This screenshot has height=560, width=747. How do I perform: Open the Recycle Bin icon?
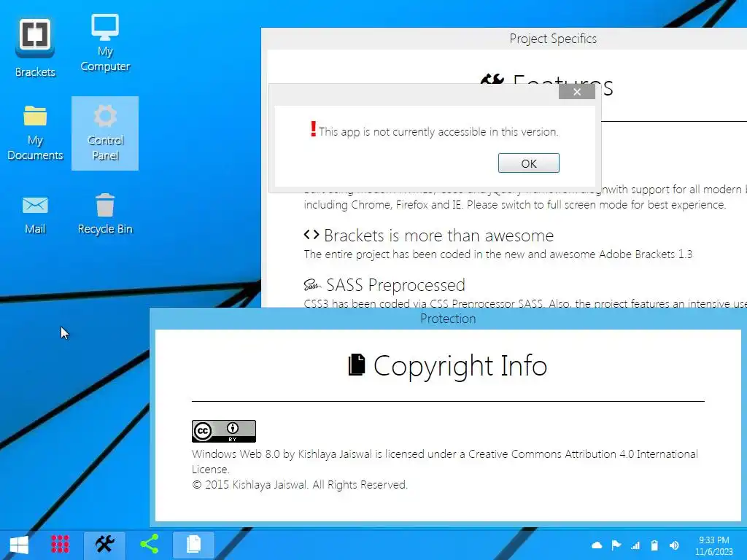click(105, 214)
